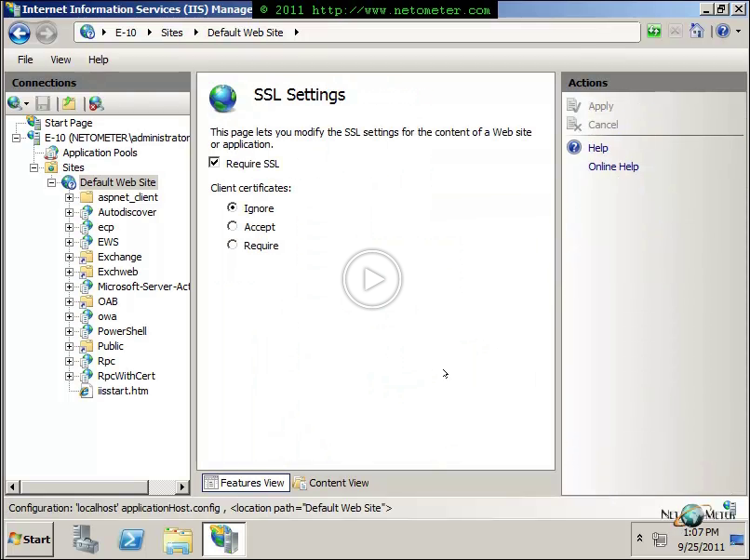Open PowerShell from the Windows taskbar
Viewport: 750px width, 560px height.
pos(132,539)
